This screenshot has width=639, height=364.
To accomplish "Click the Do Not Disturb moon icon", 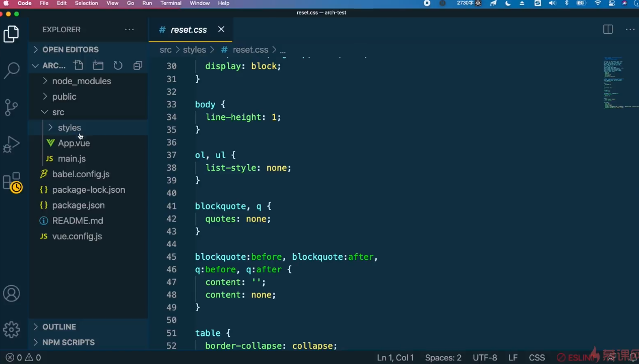I will coord(508,3).
